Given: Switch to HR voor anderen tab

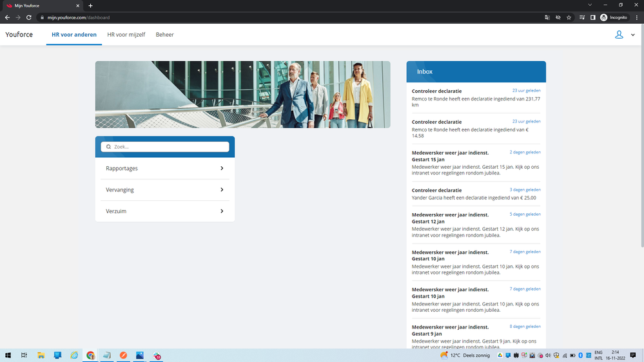Looking at the screenshot, I should (74, 35).
